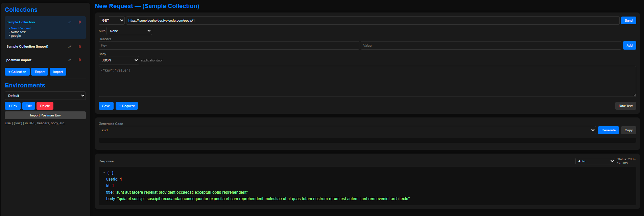Collapse the JSON response root node
Screen dimensions: 644x216
point(104,173)
